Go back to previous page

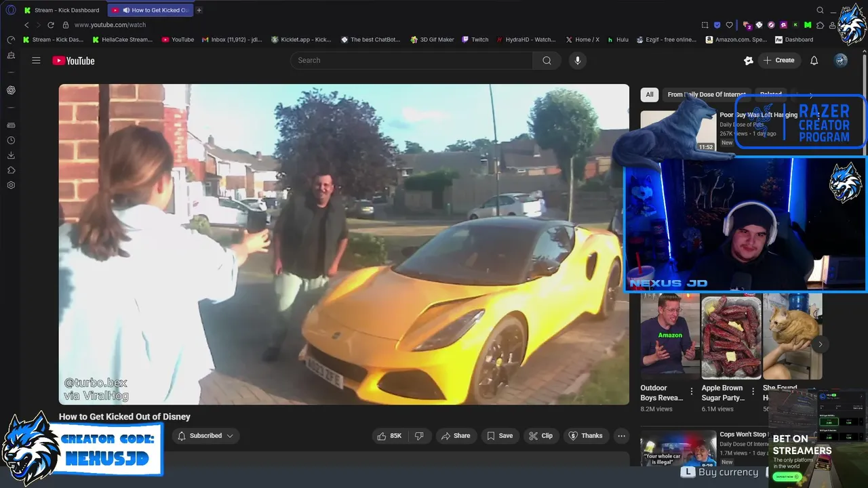tap(26, 25)
